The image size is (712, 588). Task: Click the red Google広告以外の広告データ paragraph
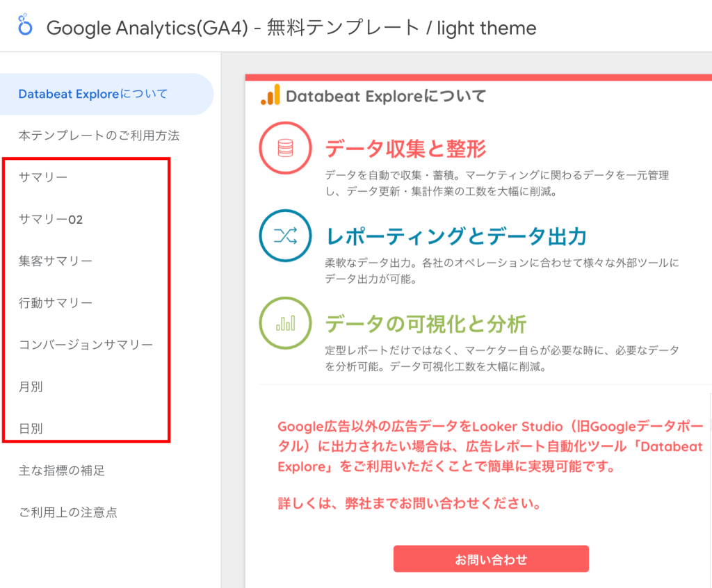click(x=490, y=446)
